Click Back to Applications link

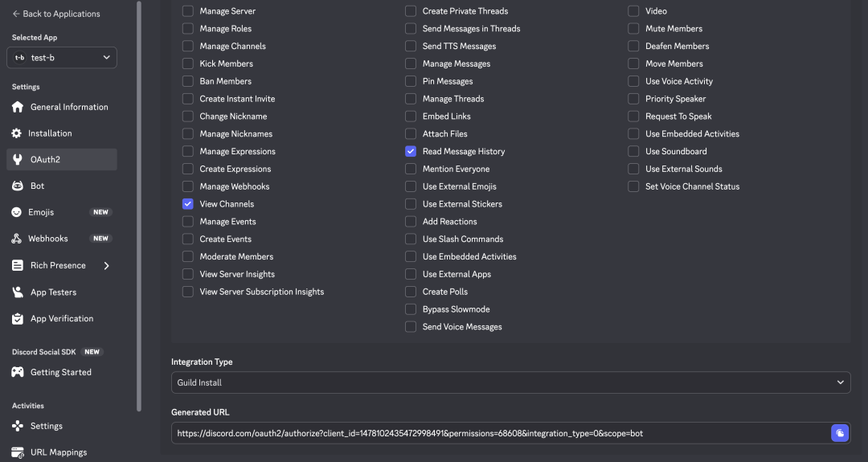pyautogui.click(x=56, y=14)
